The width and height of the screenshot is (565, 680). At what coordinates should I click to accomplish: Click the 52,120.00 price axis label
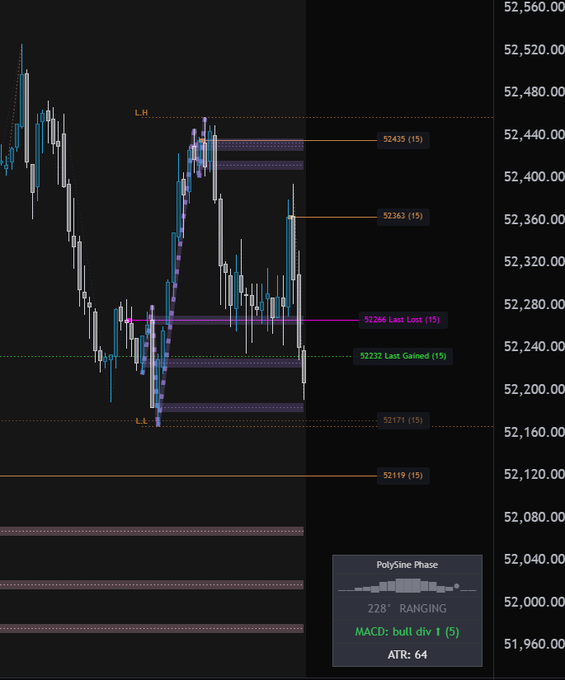pyautogui.click(x=534, y=474)
